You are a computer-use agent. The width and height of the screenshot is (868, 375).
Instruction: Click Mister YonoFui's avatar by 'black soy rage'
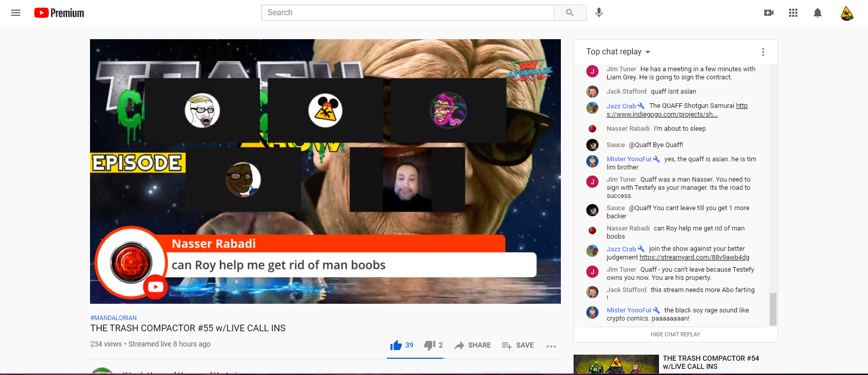coord(592,312)
